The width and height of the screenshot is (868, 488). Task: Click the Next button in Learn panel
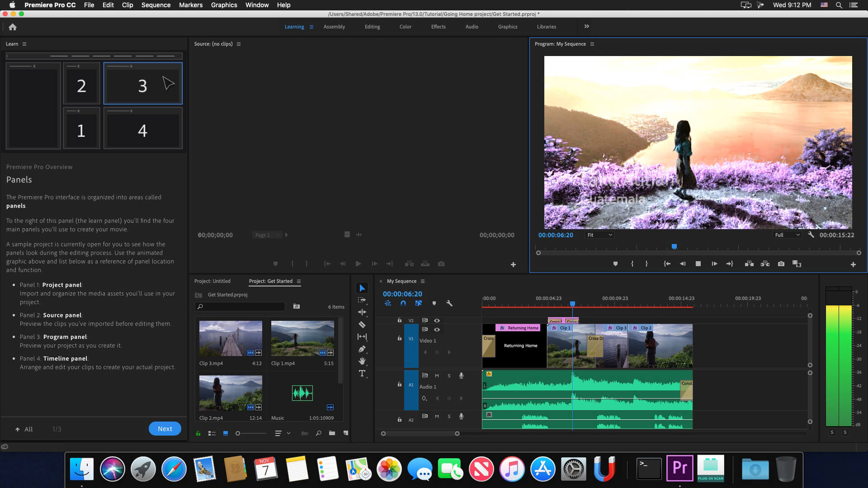point(165,429)
